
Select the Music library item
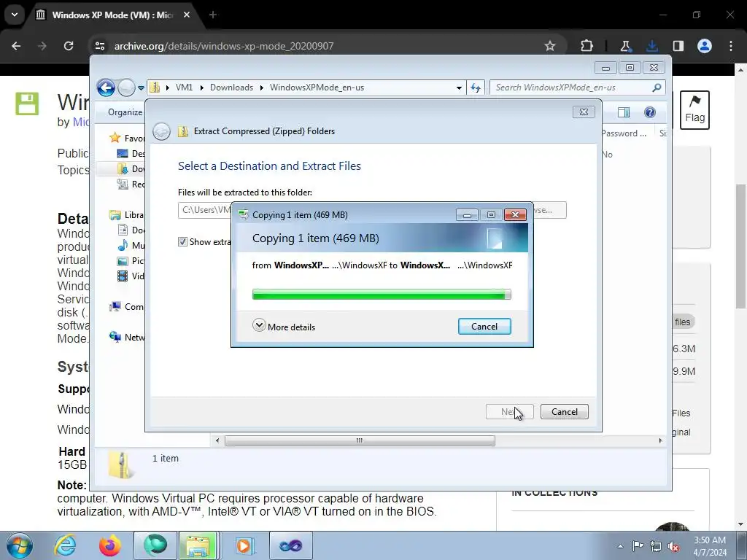coord(131,245)
